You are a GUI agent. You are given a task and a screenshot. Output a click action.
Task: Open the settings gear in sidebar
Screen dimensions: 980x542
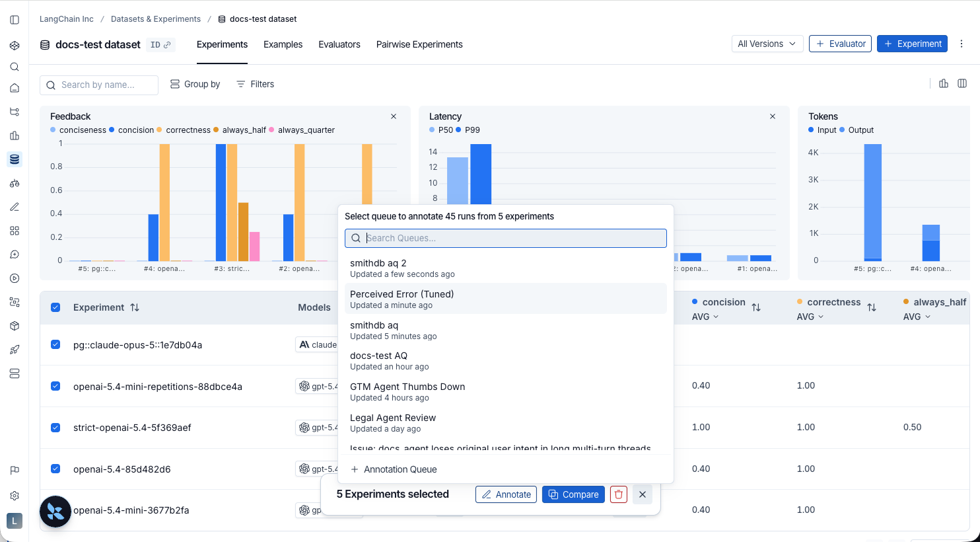coord(15,496)
